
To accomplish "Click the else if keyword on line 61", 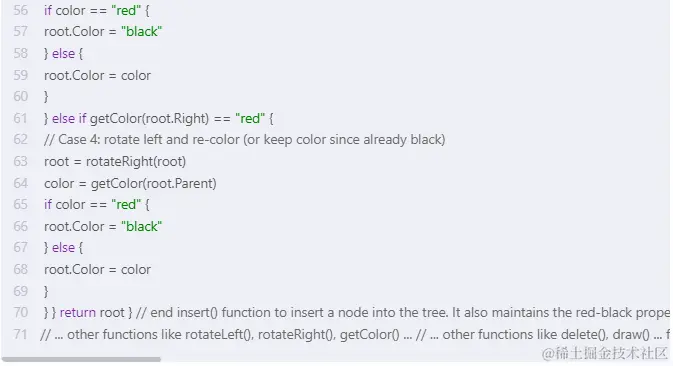I will click(69, 118).
